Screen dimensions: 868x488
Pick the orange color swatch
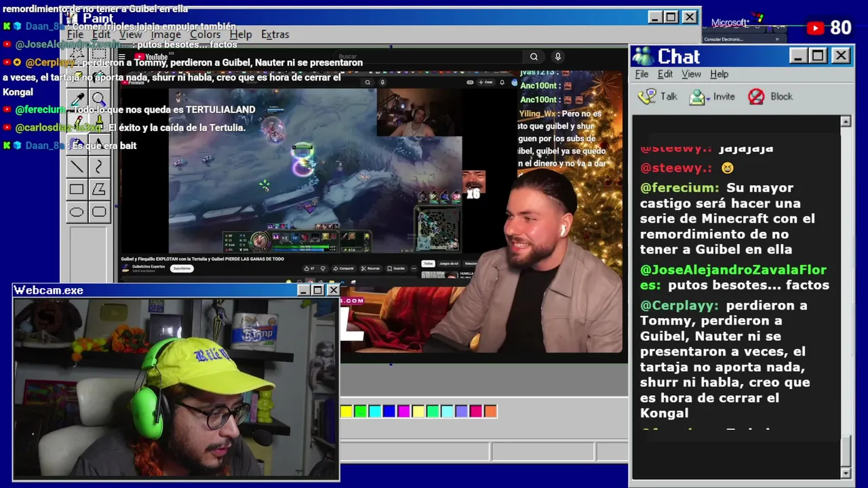point(490,411)
